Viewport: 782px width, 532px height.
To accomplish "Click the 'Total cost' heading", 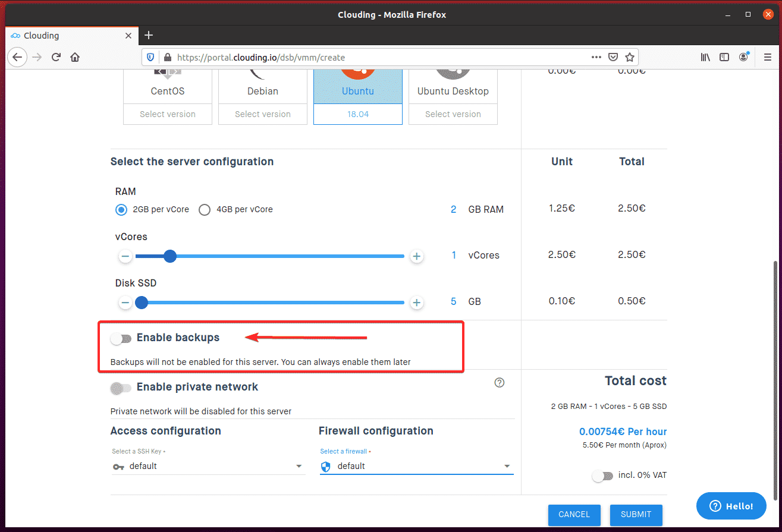I will click(x=636, y=381).
